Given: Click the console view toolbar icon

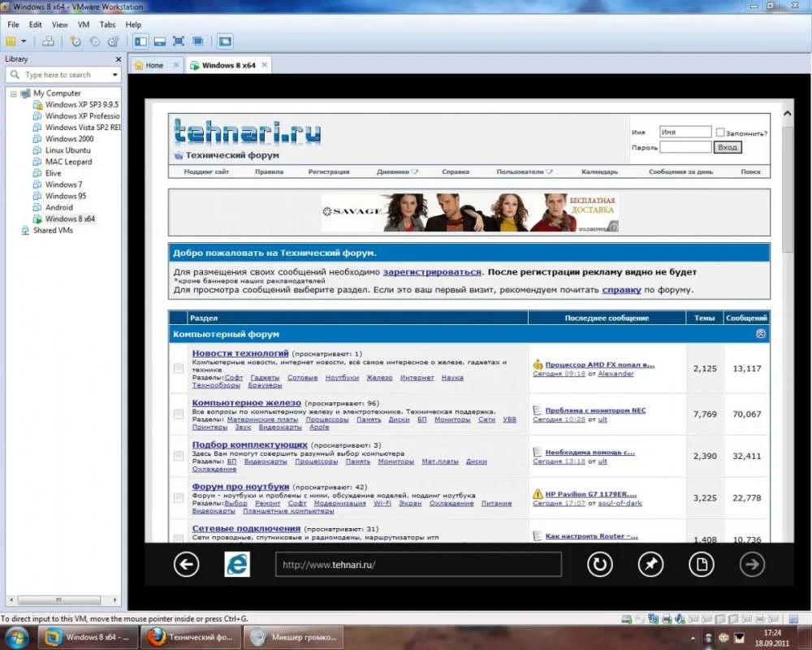Looking at the screenshot, I should coord(225,41).
